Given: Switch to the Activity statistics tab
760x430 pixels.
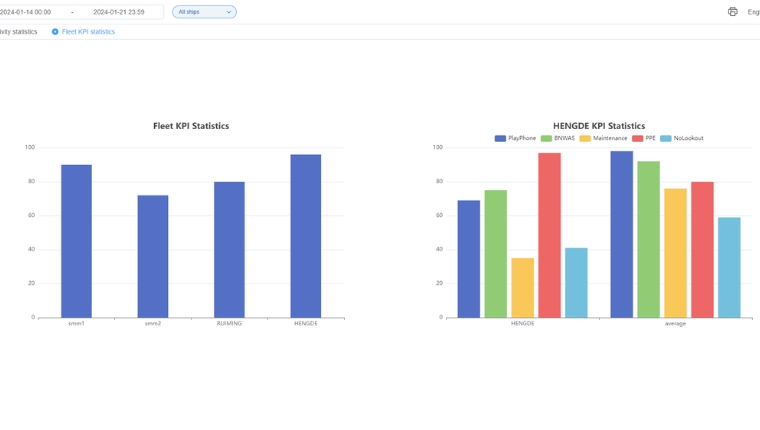Looking at the screenshot, I should 18,32.
